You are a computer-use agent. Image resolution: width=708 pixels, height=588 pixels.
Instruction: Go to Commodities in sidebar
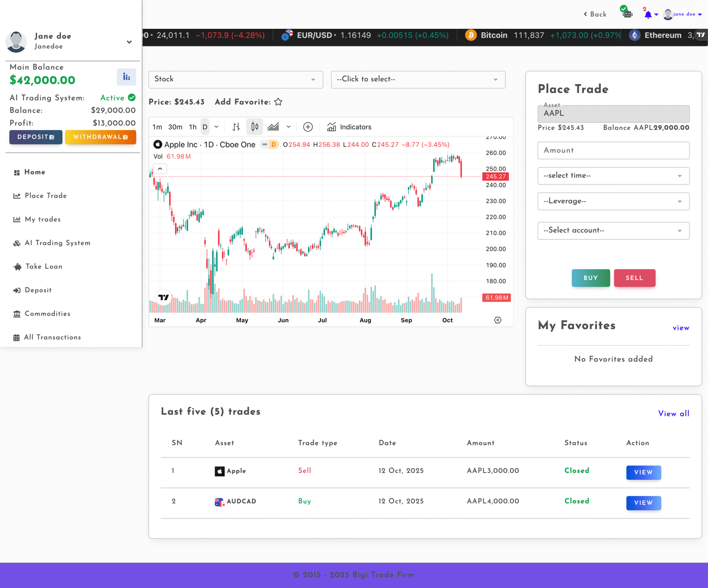pyautogui.click(x=47, y=314)
